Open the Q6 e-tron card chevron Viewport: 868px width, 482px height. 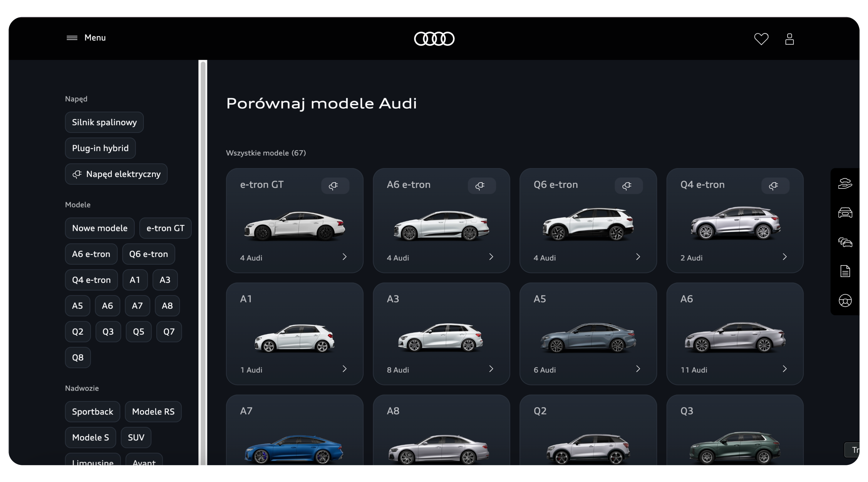(x=638, y=257)
